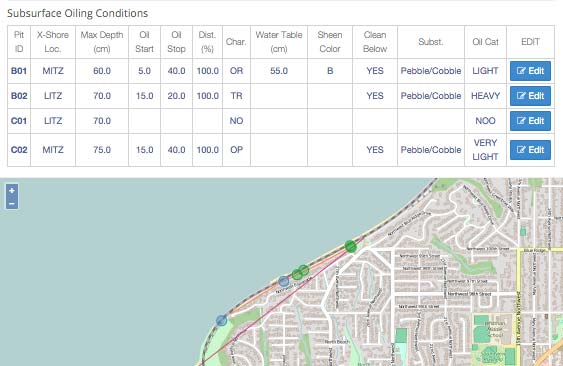The width and height of the screenshot is (563, 366).
Task: Select the dark green marker farthest northeast on the shoreline
Action: (350, 246)
